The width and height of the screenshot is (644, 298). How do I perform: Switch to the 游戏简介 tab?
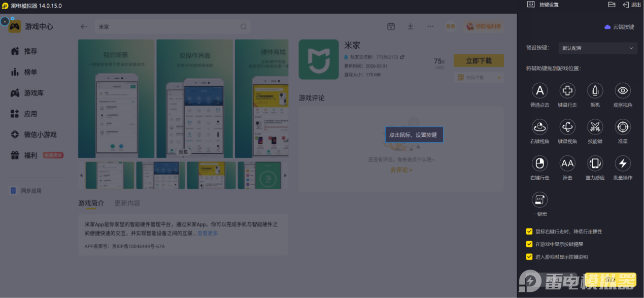[91, 203]
